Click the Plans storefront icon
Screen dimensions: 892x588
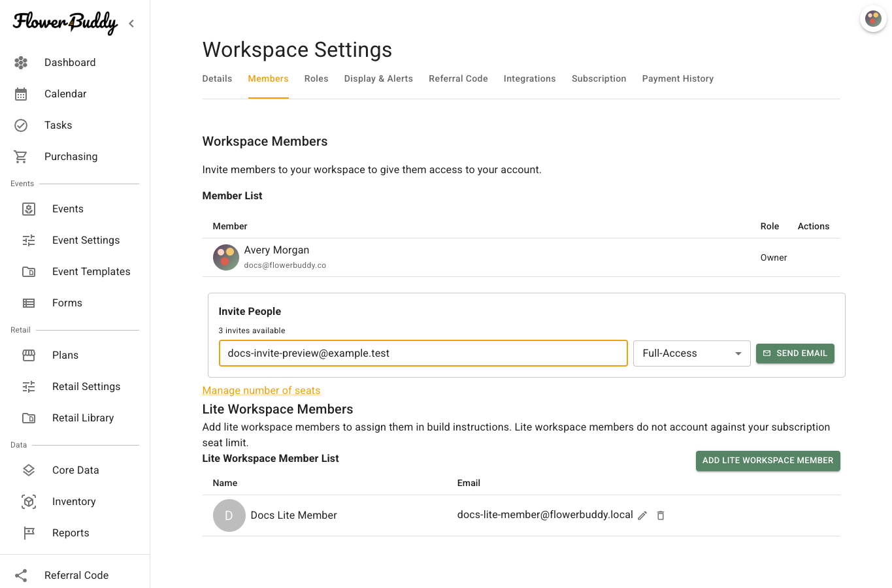click(x=29, y=355)
